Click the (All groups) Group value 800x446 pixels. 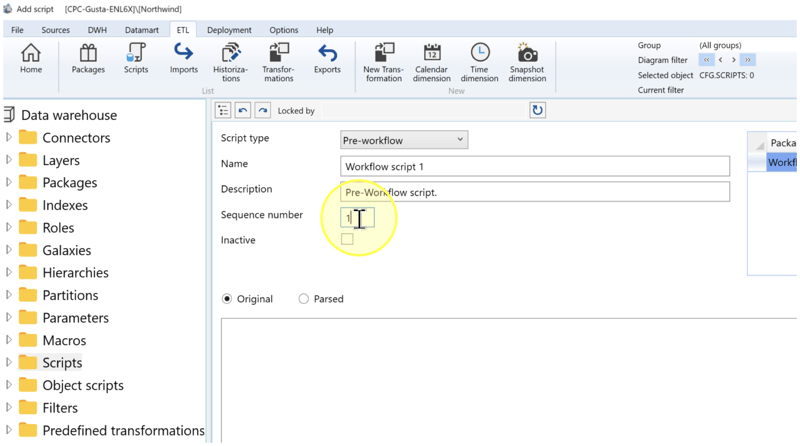tap(720, 45)
